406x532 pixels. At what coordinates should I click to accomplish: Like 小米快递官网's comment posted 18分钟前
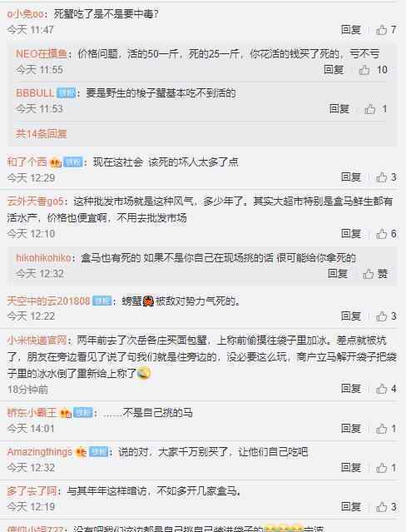coord(386,389)
